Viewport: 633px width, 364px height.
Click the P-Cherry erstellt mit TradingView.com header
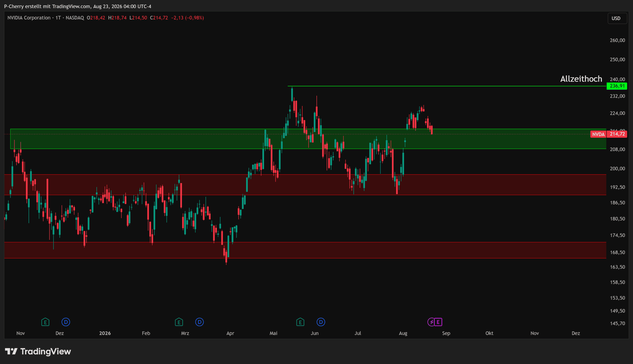click(x=78, y=6)
